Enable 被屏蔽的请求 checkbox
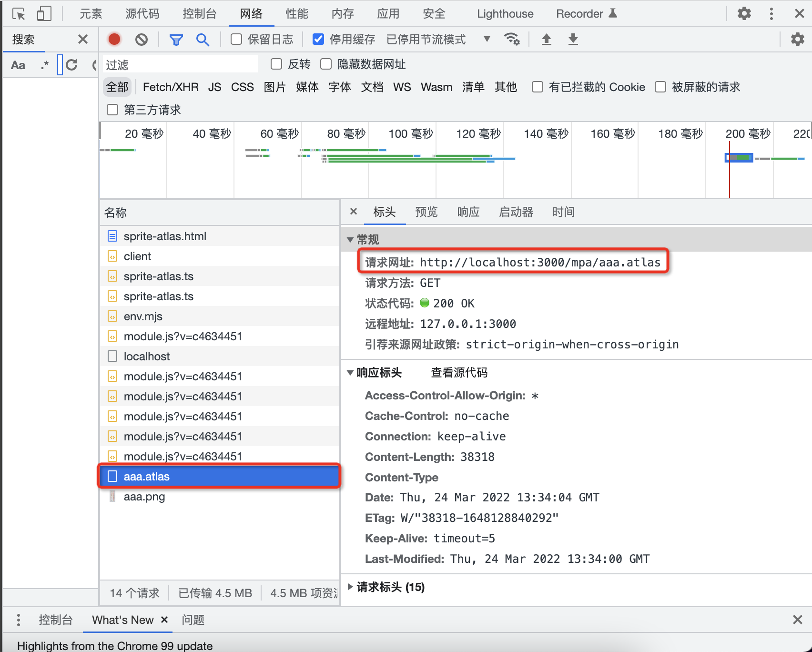The width and height of the screenshot is (812, 652). click(x=660, y=87)
